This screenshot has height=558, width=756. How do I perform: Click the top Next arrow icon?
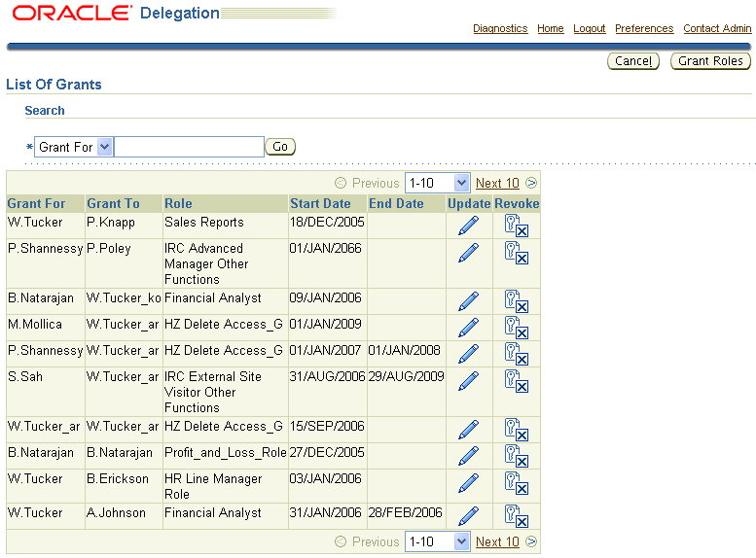531,183
